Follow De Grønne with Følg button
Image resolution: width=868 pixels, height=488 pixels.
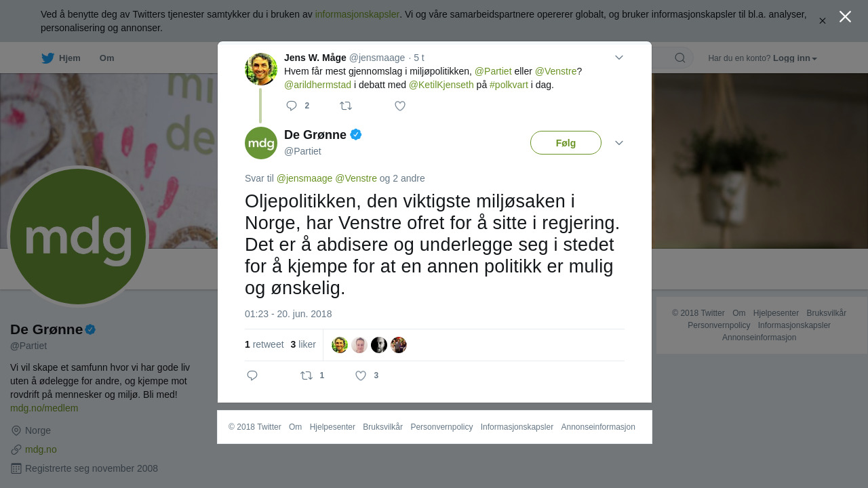(x=566, y=143)
